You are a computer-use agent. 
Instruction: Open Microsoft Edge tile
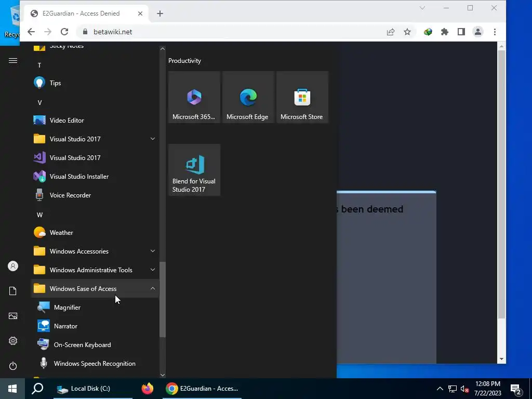click(x=248, y=97)
